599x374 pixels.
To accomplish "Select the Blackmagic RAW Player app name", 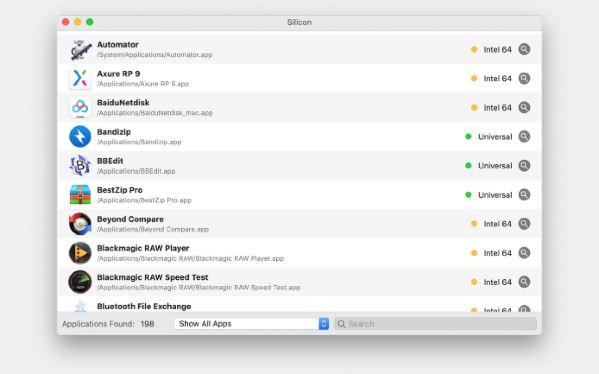I will 143,248.
